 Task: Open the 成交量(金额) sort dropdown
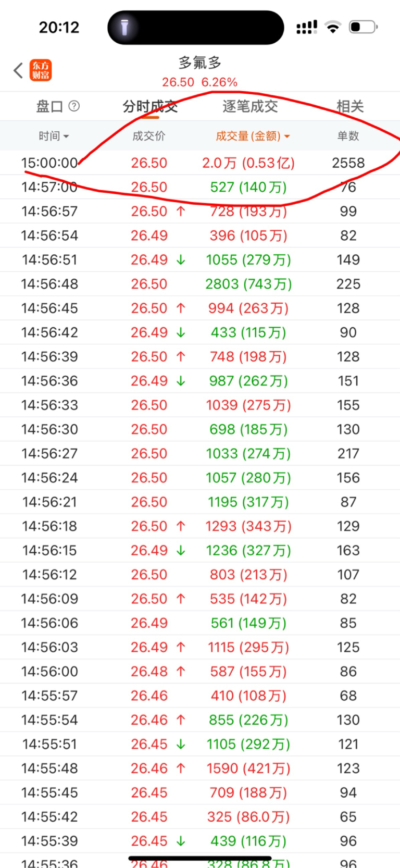tap(253, 136)
